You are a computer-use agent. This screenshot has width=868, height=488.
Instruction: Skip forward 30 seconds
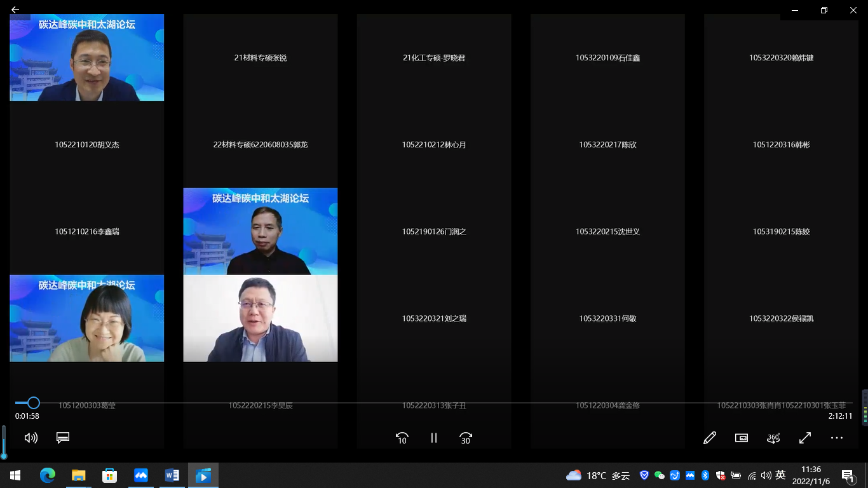pyautogui.click(x=466, y=438)
